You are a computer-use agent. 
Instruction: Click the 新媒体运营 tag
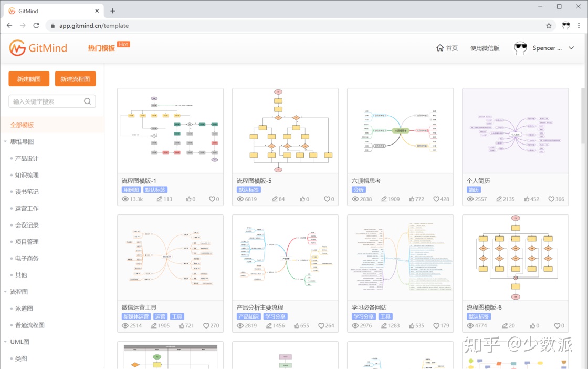tap(136, 316)
